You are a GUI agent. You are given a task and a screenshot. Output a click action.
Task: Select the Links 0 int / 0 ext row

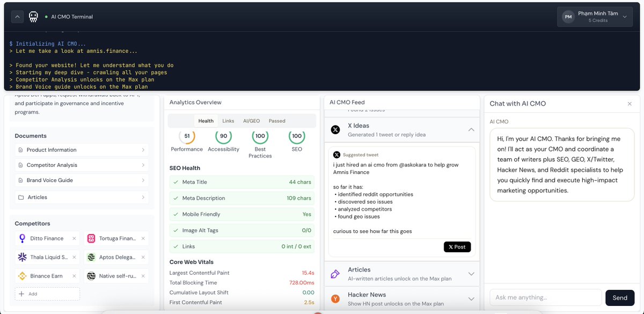[242, 246]
